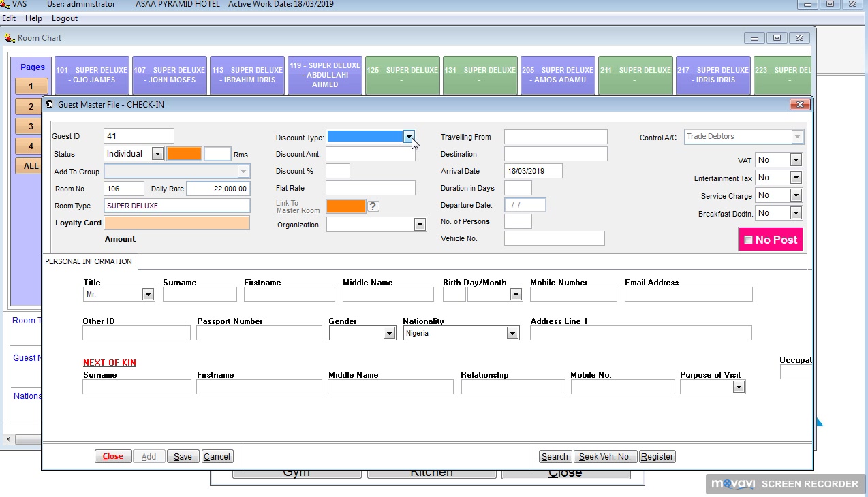868x497 pixels.
Task: Click the Save button
Action: 183,457
